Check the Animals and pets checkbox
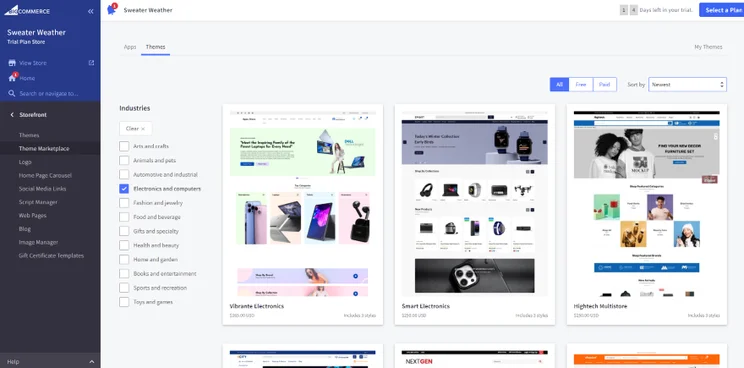744x368 pixels. coord(124,160)
